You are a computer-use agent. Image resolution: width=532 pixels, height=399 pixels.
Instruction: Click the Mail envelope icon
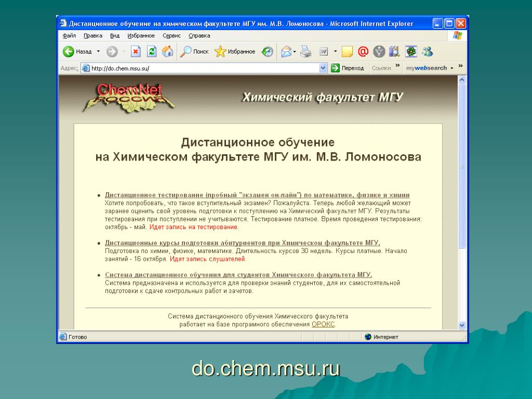(286, 51)
